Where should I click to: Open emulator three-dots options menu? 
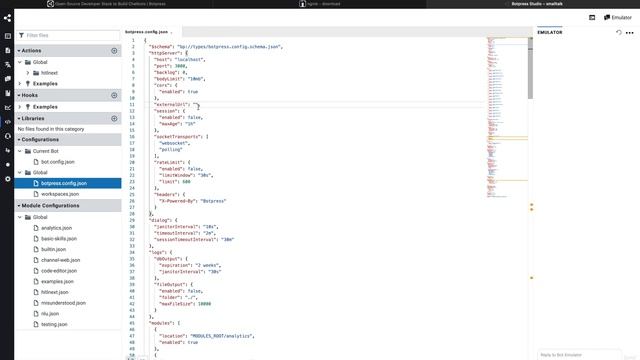[630, 33]
